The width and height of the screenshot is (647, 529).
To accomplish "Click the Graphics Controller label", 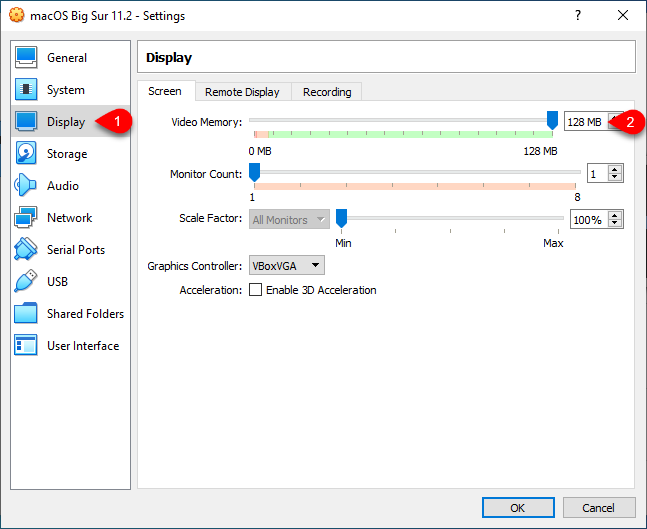I will coord(195,266).
